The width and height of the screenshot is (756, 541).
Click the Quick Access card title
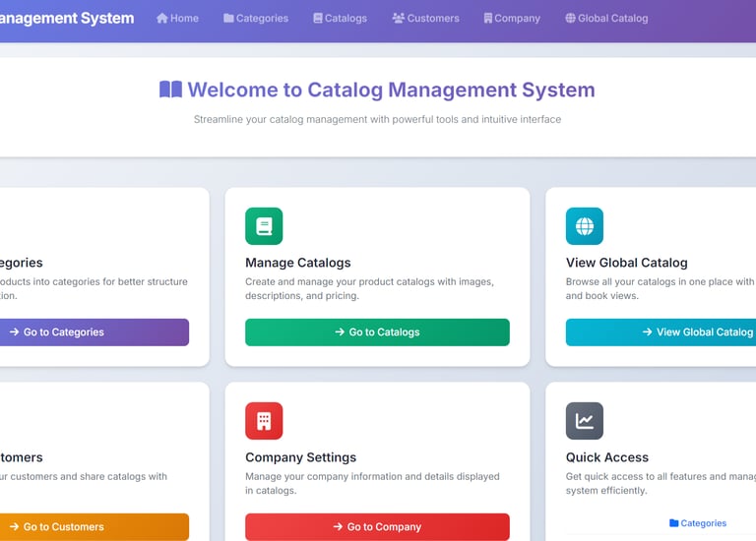click(x=607, y=457)
